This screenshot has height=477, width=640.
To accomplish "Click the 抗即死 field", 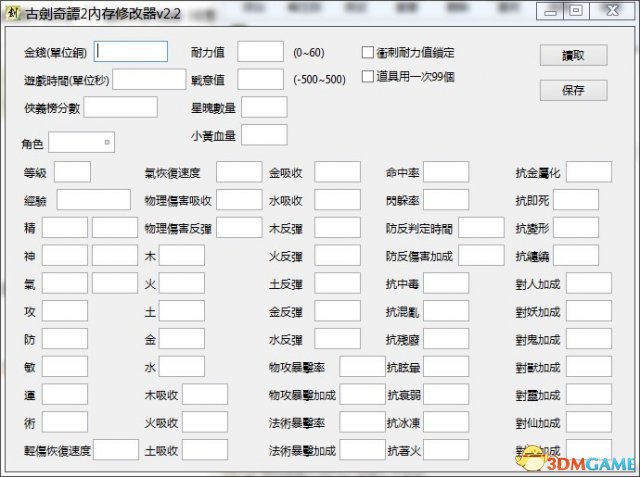I will click(x=576, y=200).
